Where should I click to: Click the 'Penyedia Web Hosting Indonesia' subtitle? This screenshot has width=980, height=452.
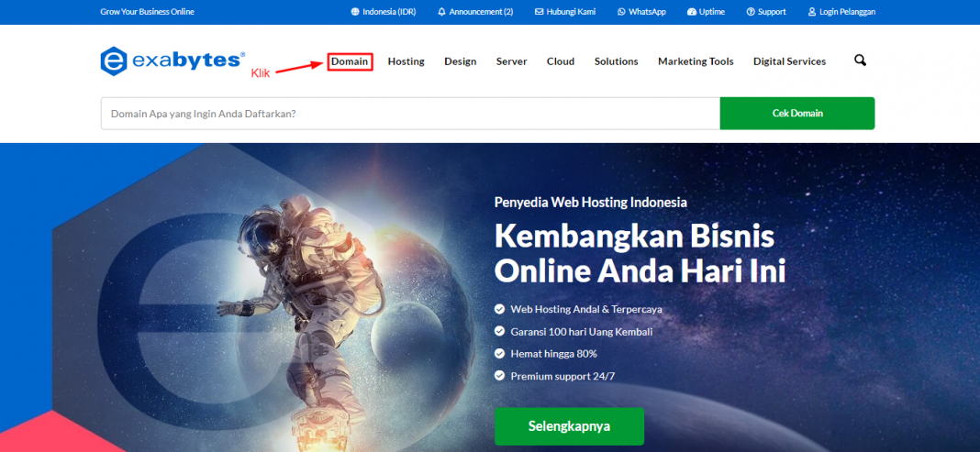pos(591,203)
